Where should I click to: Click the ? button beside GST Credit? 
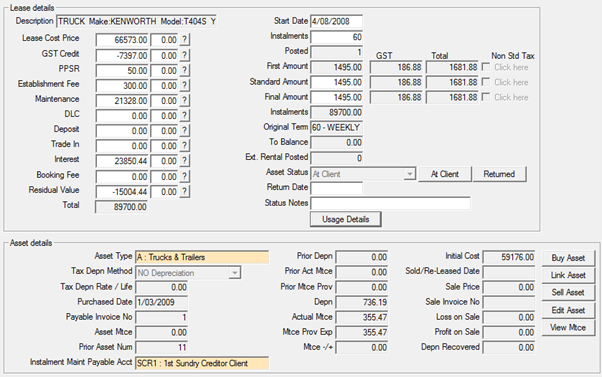tap(184, 55)
